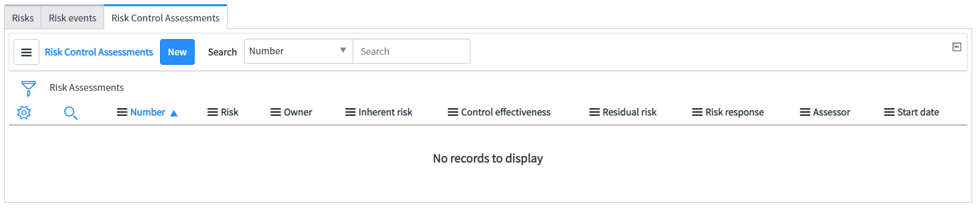
Task: Collapse the list with the minus box icon
Action: 956,47
